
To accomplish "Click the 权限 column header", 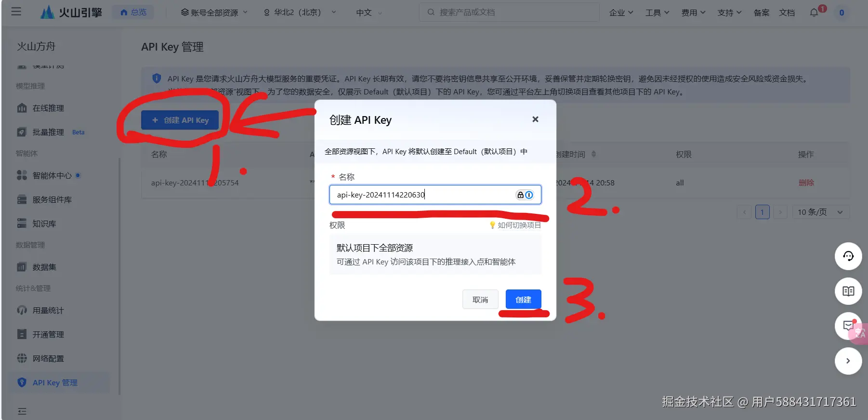I will coord(684,154).
